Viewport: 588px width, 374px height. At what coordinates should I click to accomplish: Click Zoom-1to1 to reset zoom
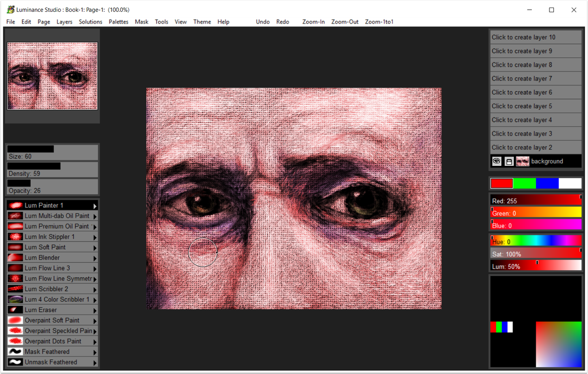point(379,21)
